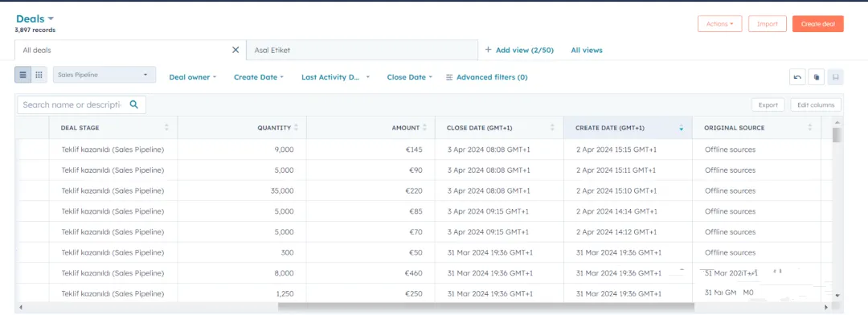868x315 pixels.
Task: Click the save view icon
Action: 835,77
